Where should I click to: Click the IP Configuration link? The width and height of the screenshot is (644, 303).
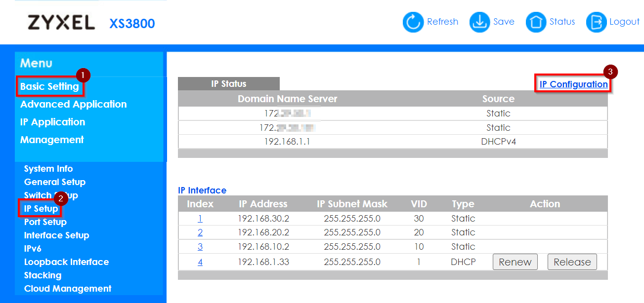pyautogui.click(x=573, y=84)
